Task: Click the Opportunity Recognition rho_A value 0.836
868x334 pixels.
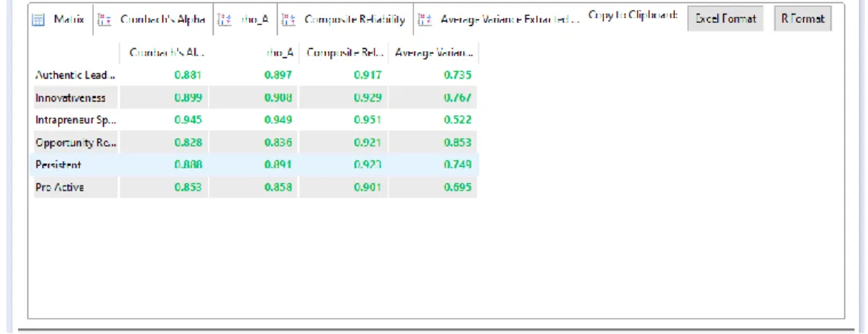Action: [x=278, y=143]
